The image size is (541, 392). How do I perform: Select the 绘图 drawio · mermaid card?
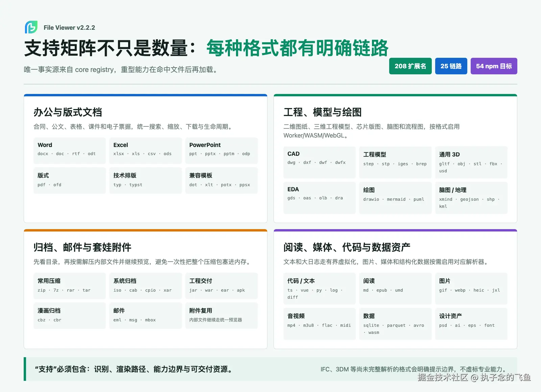coord(395,198)
